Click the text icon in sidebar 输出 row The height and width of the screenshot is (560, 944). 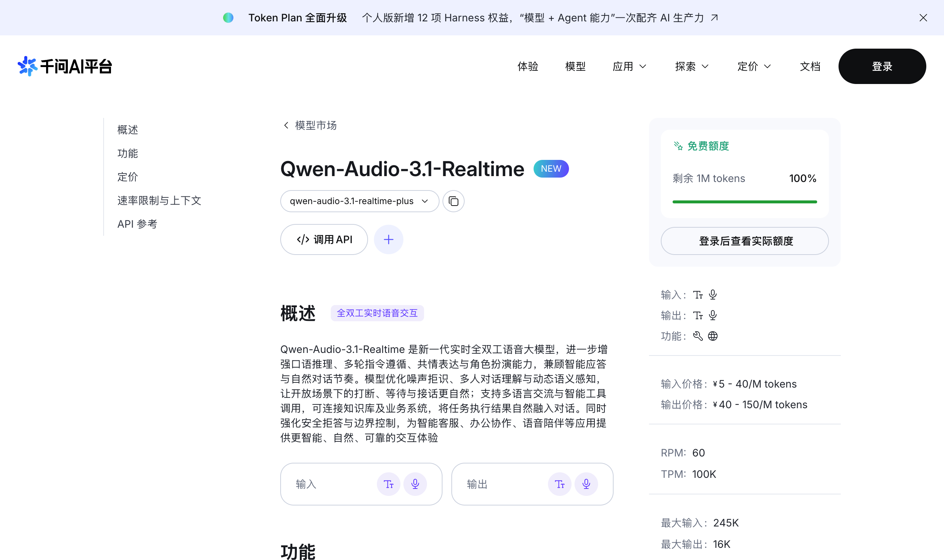click(698, 315)
